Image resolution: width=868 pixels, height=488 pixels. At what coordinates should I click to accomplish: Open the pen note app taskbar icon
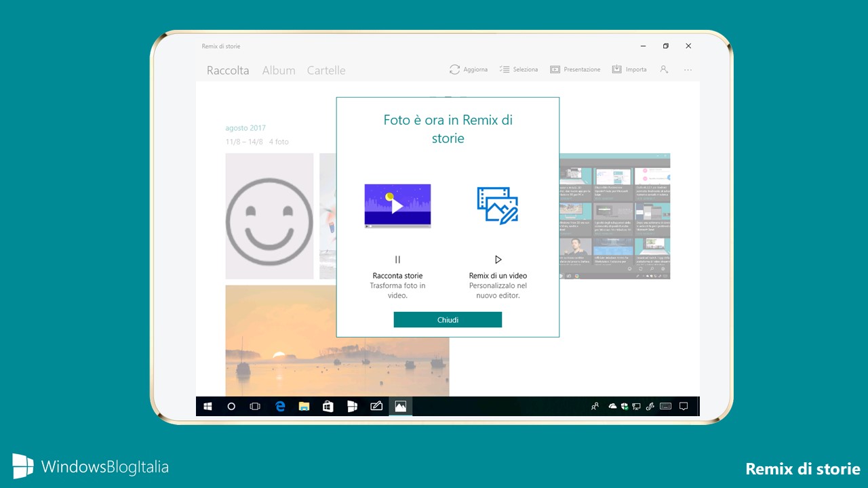pyautogui.click(x=376, y=407)
